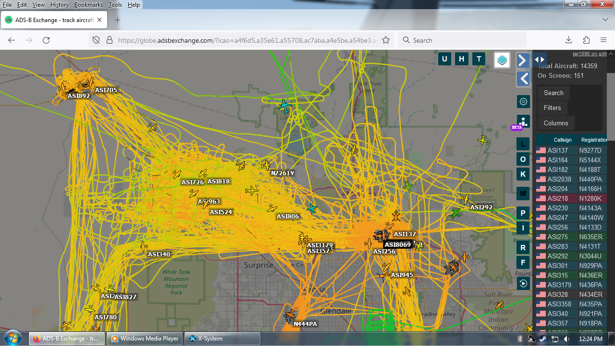The height and width of the screenshot is (364, 615).
Task: Open the Tools menu
Action: tap(115, 4)
